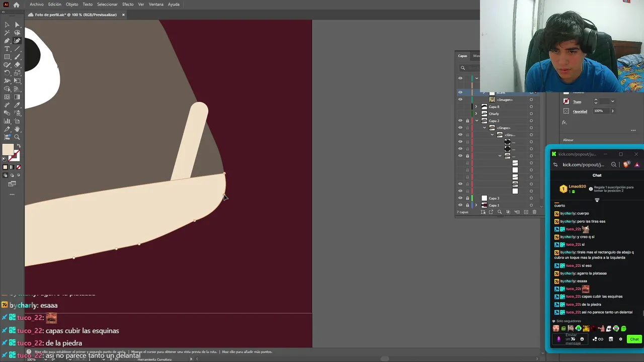Toggle visibility of <Grupo> sublayer
Screen dimensions: 644x362
pyautogui.click(x=460, y=128)
